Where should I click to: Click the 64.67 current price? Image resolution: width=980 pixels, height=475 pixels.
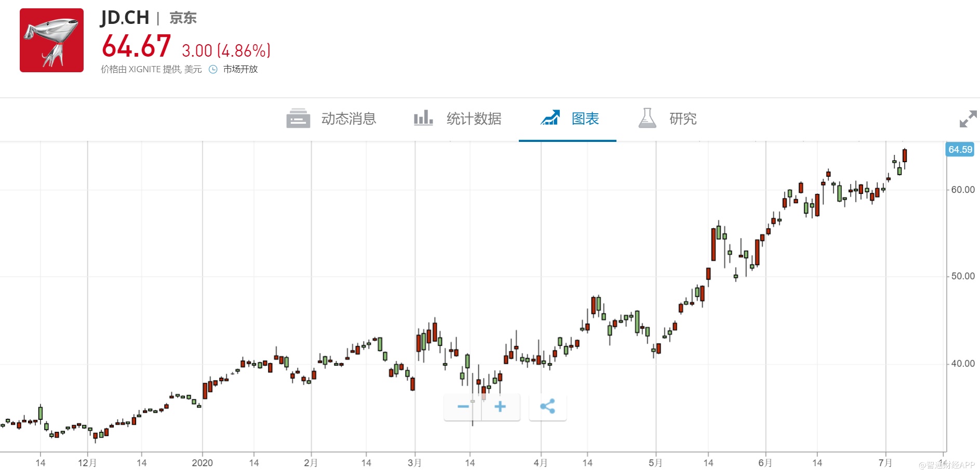pyautogui.click(x=136, y=46)
